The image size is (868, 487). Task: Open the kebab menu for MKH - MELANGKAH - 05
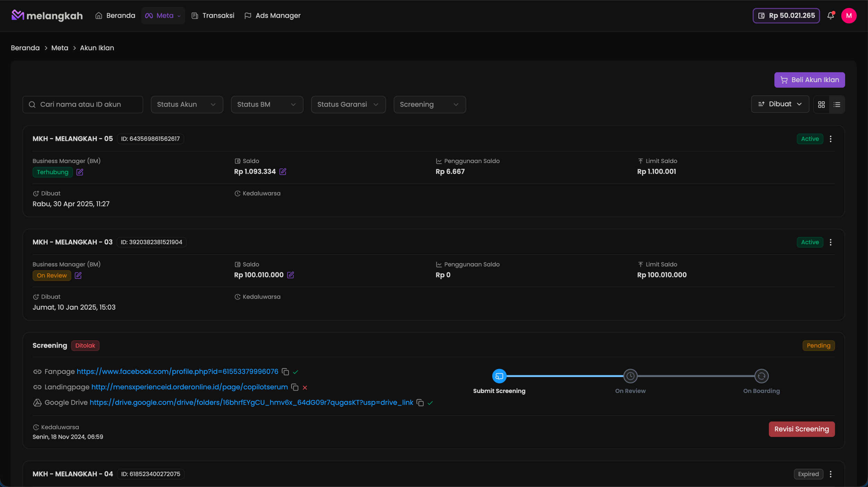click(831, 139)
